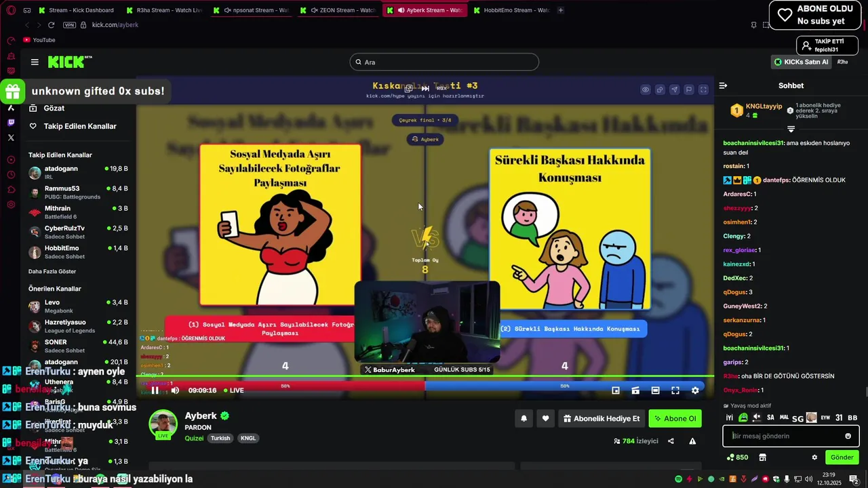Open Gözat in the sidebar
Screen dimensions: 868x488
click(47, 108)
